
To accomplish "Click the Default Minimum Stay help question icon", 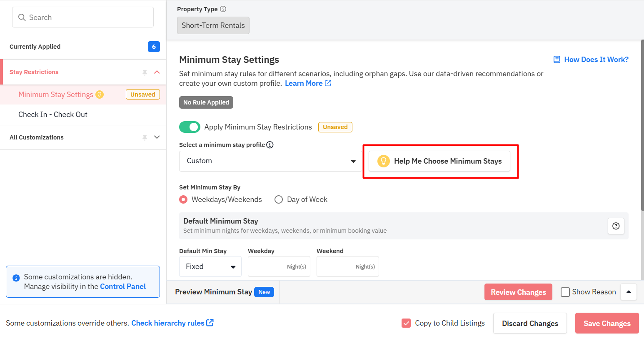I will pos(616,226).
